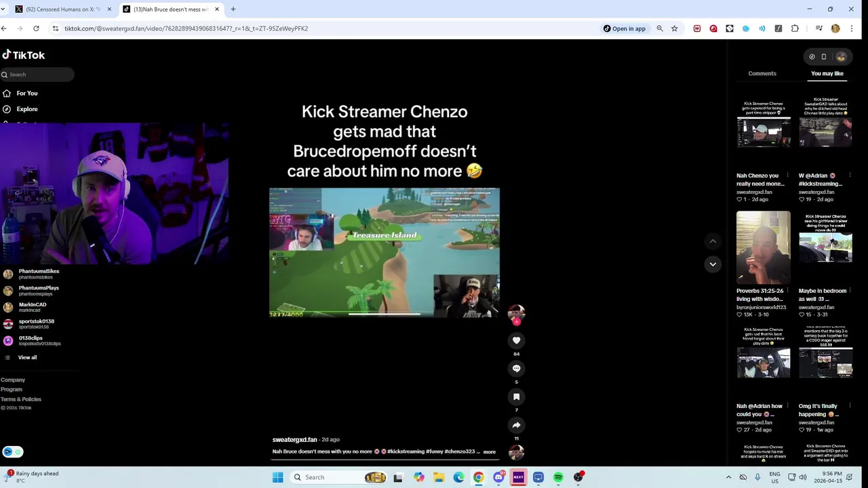Open Discord from the taskbar
The width and height of the screenshot is (868, 488).
(498, 477)
